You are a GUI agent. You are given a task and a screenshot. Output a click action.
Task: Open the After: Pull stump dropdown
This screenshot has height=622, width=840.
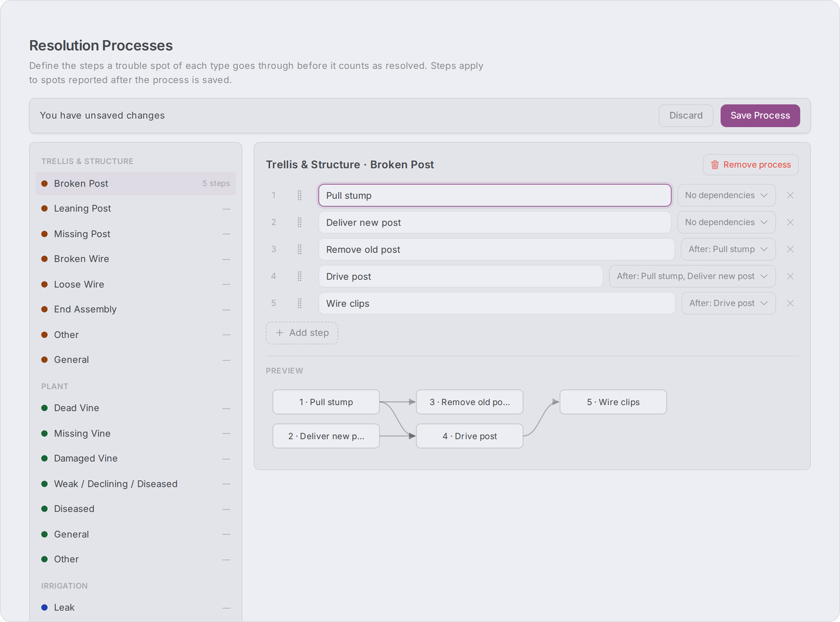[x=728, y=249]
